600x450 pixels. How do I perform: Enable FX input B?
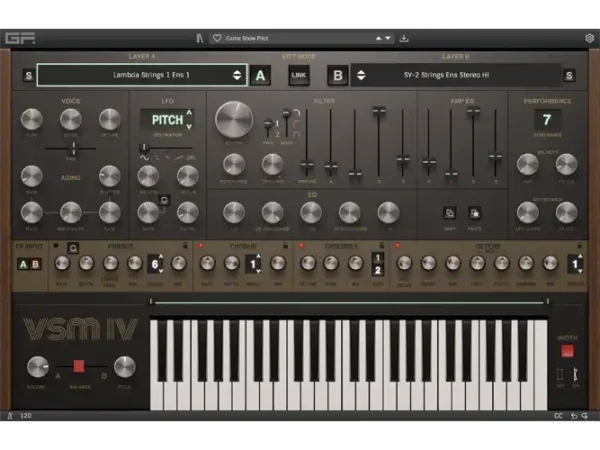tap(35, 264)
